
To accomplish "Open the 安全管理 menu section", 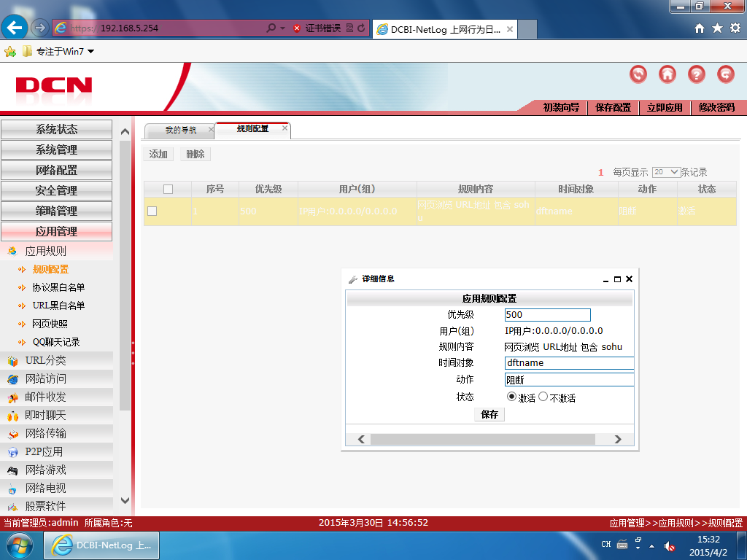I will (x=57, y=191).
